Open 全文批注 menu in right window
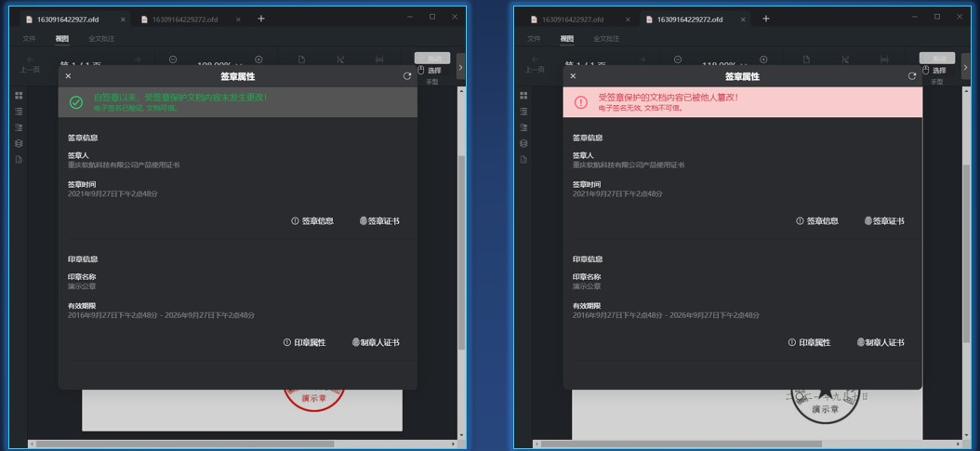This screenshot has width=980, height=451. 606,39
